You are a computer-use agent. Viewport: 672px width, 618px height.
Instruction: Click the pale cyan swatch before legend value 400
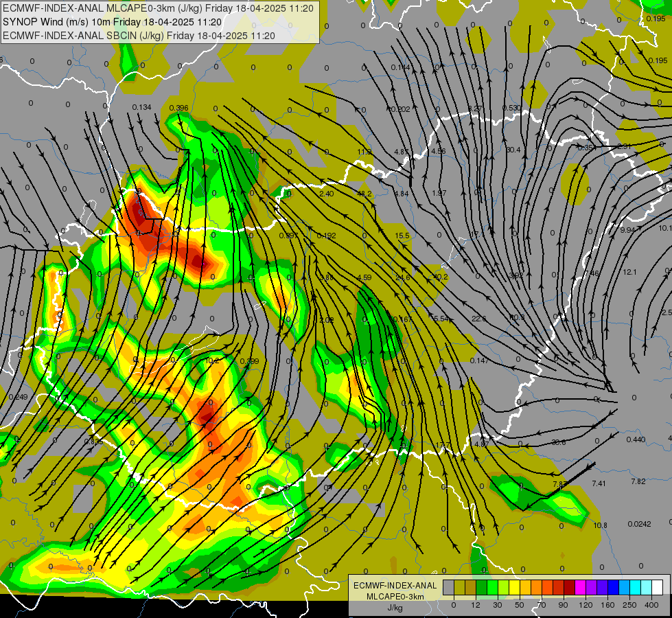647,588
